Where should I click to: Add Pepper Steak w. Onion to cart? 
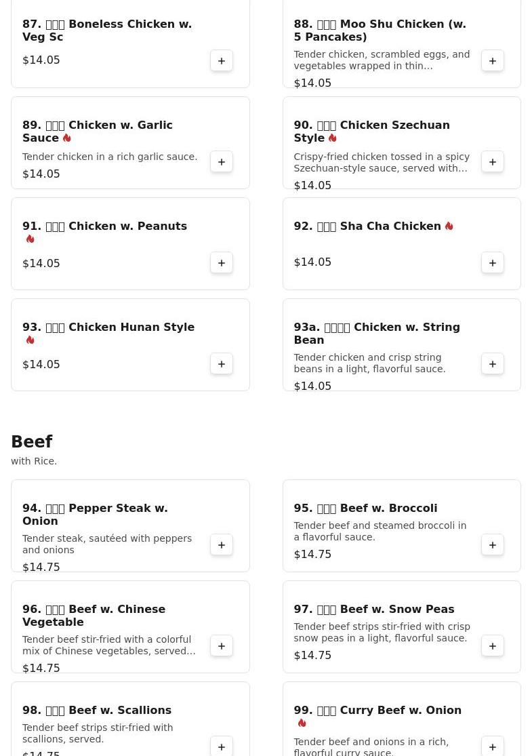tap(222, 545)
